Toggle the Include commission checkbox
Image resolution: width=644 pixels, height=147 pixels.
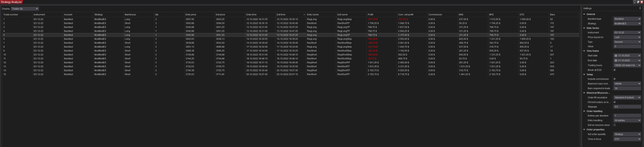614,79
